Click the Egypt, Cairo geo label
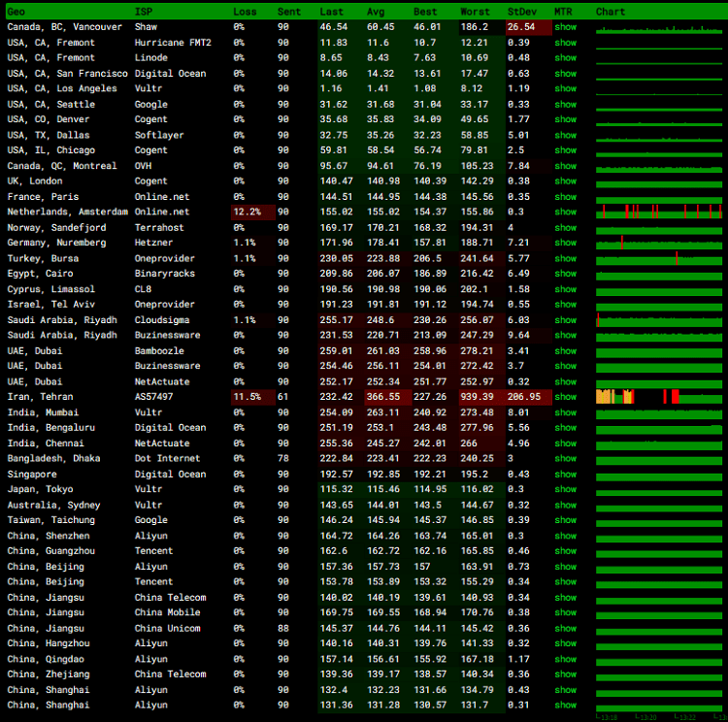Screen dimensions: 728x722 click(x=40, y=274)
